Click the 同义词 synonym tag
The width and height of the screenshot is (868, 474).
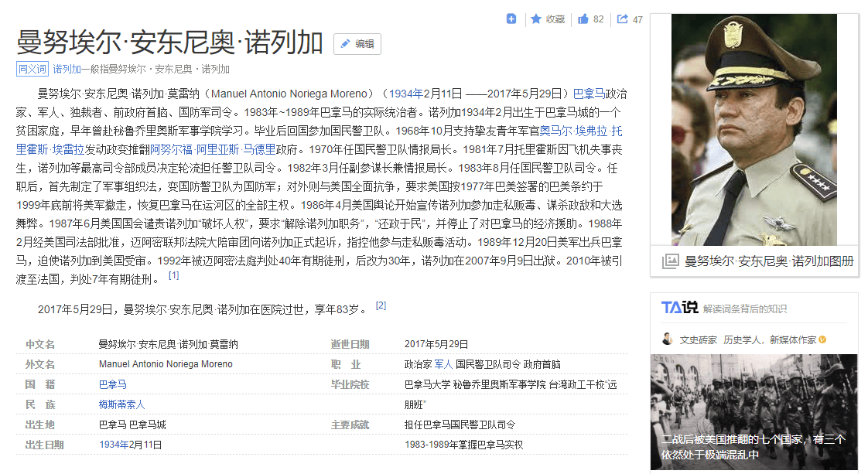tap(32, 69)
